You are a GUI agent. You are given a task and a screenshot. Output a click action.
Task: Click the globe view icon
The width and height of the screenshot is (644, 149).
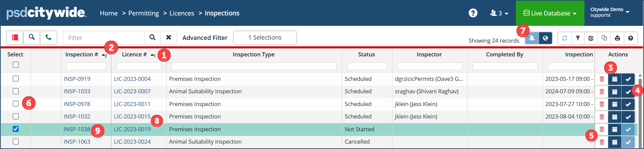pos(545,38)
